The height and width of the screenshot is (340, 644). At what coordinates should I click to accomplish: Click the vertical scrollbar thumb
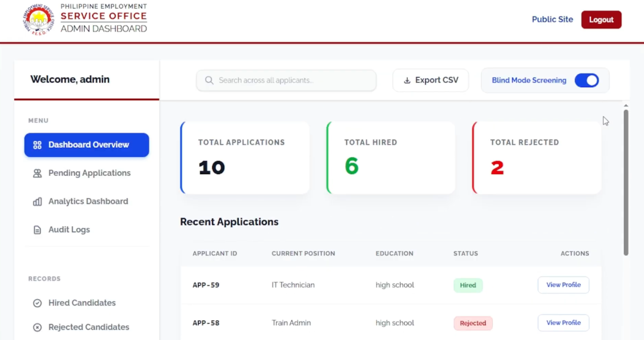[626, 182]
